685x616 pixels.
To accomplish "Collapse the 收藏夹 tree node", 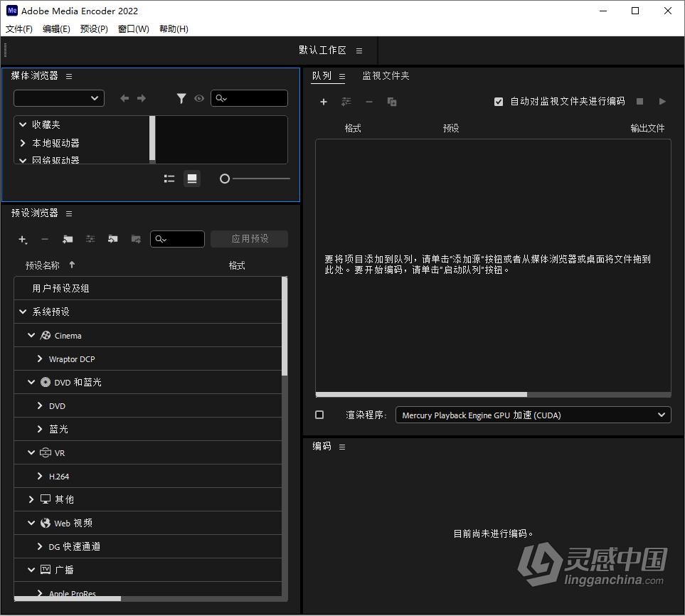I will pos(23,124).
